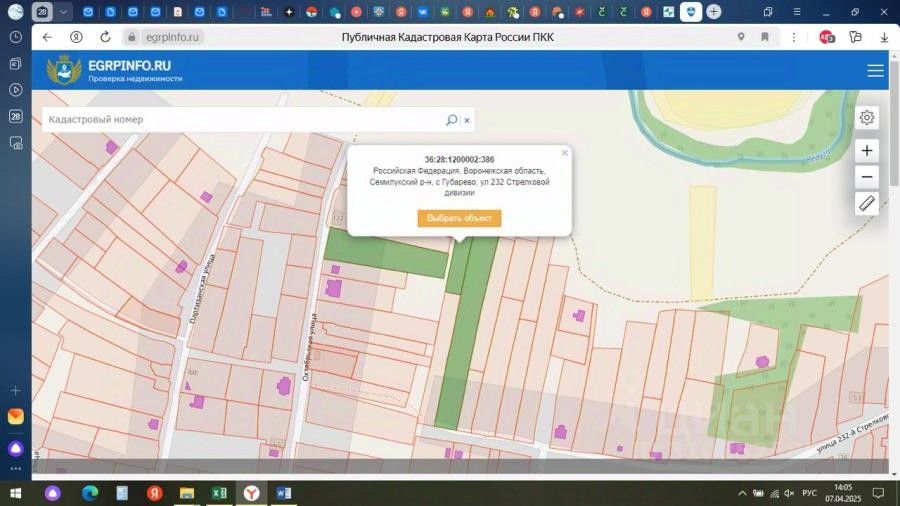
Task: Open browser downloads panel
Action: point(884,37)
